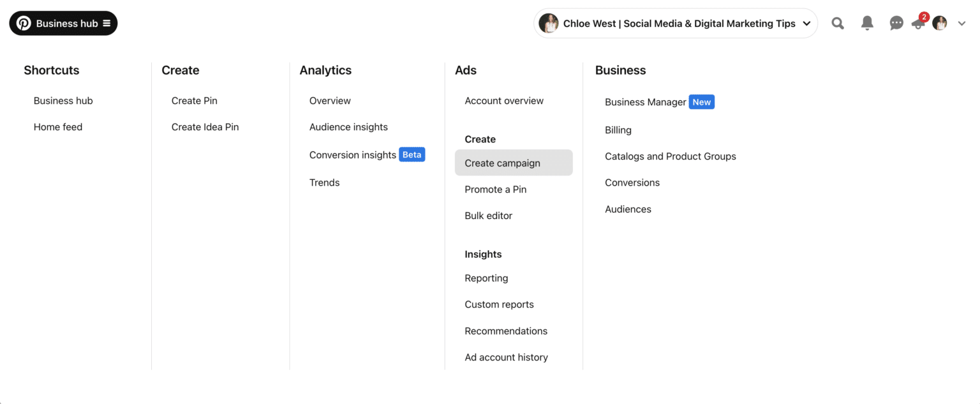Open Audience insights in Analytics
This screenshot has height=404, width=980.
348,126
